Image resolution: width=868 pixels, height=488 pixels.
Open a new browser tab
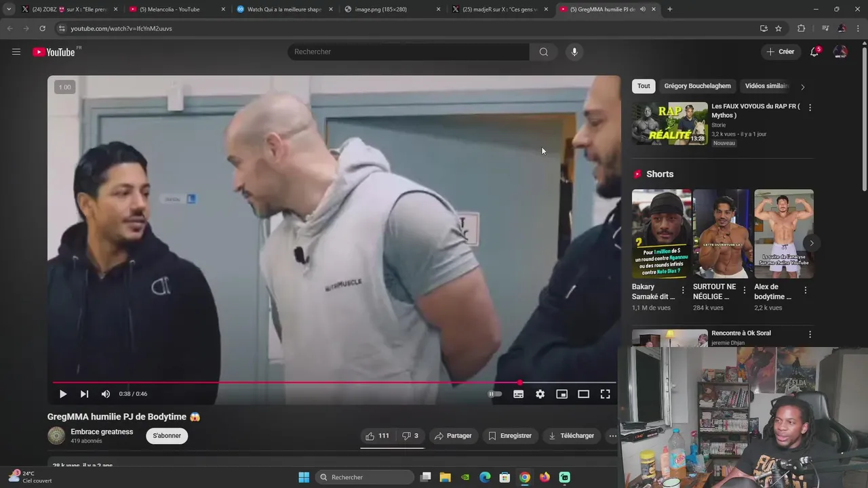[670, 9]
